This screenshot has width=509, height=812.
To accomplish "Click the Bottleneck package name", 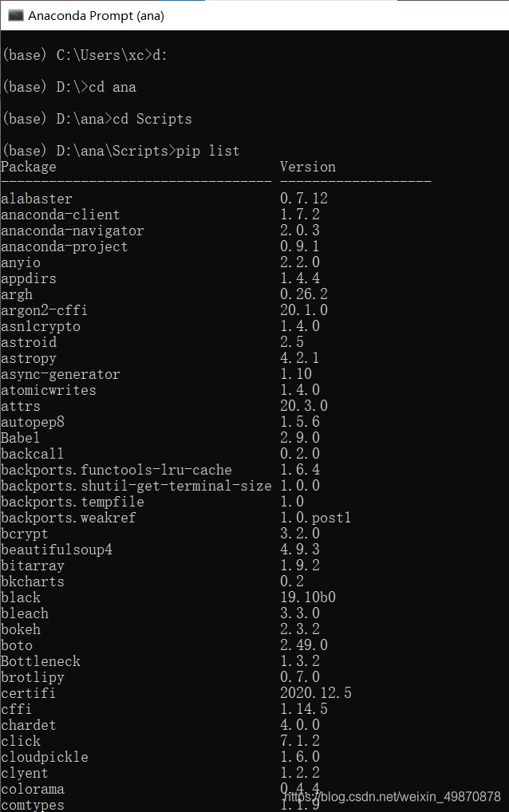I will (41, 661).
